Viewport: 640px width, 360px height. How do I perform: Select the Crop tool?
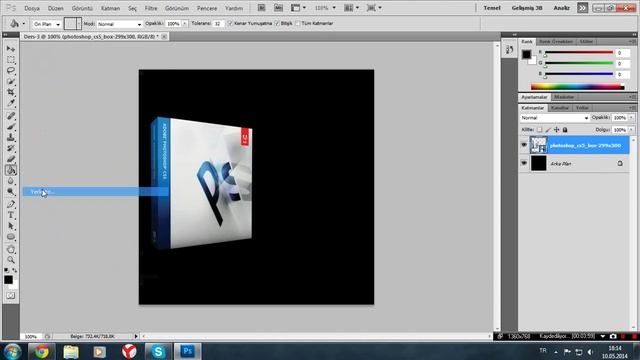pos(11,92)
